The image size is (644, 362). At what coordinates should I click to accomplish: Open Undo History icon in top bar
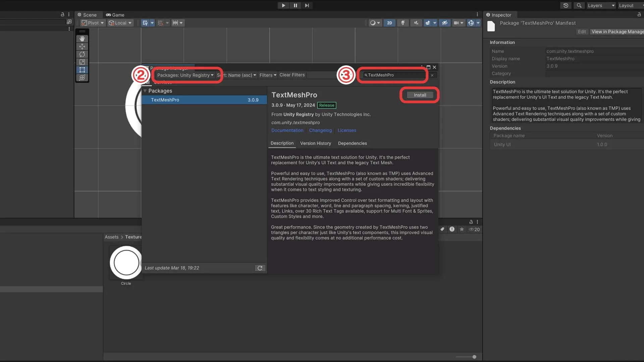pyautogui.click(x=566, y=5)
